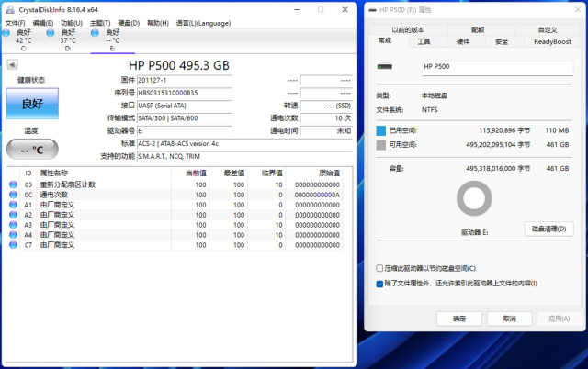588x369 pixels.
Task: Click the serial number field HBSC31531000835
Action: pos(185,93)
